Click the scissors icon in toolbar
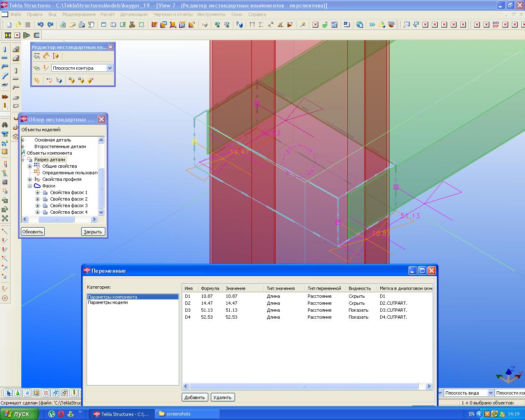525x420 pixels. 132,25
